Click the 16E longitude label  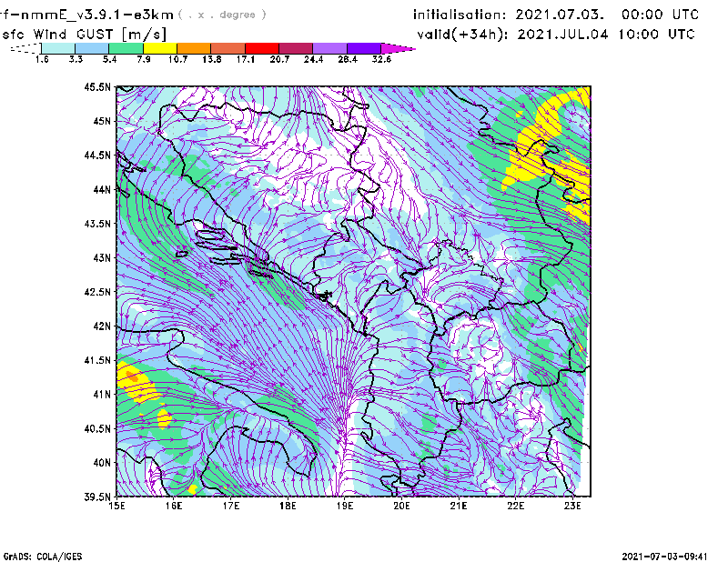click(174, 506)
